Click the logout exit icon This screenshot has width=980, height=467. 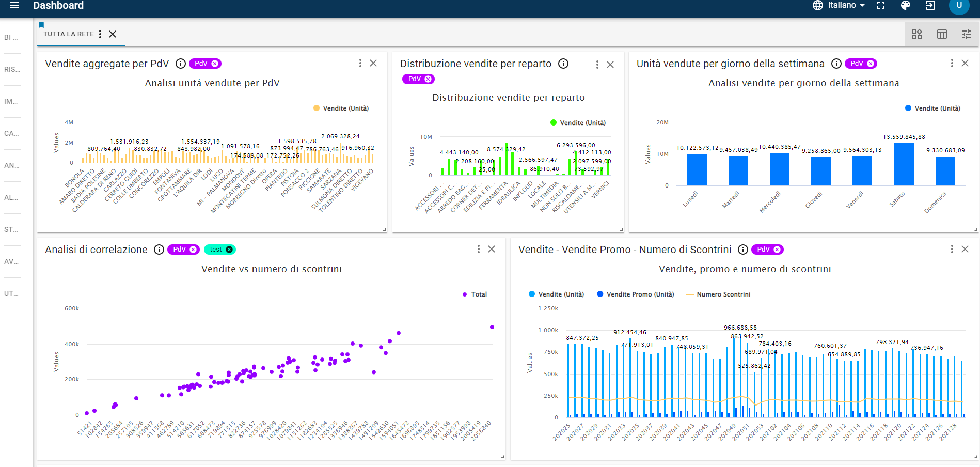(x=930, y=5)
